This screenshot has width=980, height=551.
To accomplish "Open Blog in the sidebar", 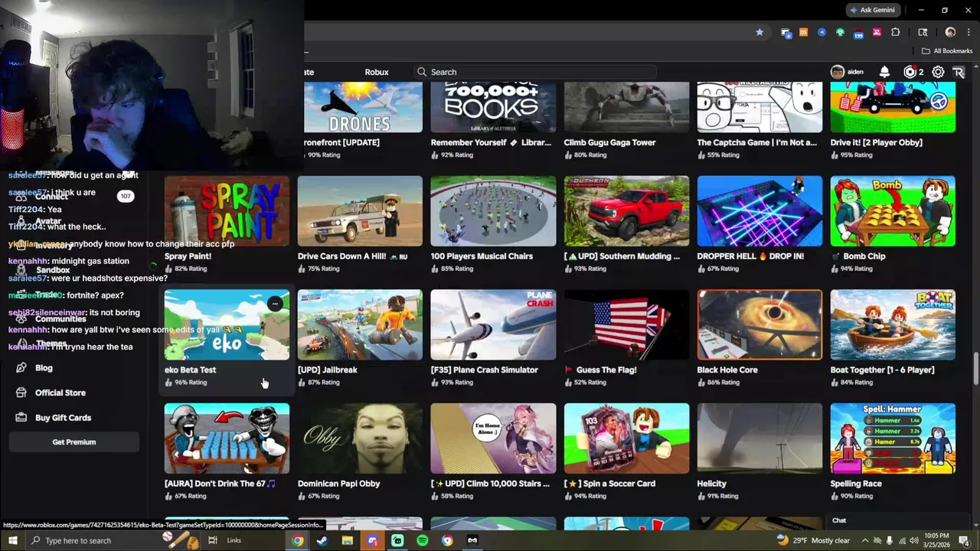I will tap(44, 368).
